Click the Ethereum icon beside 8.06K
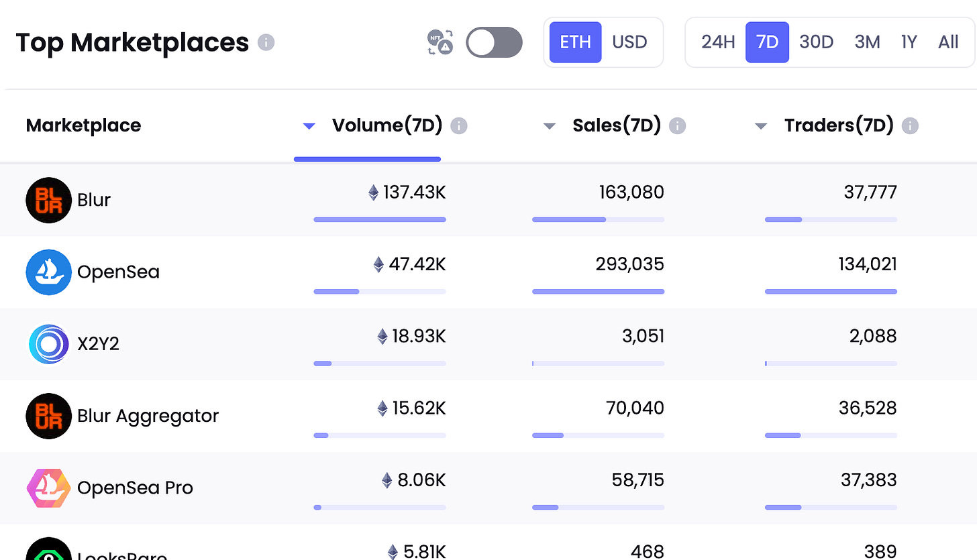Image resolution: width=977 pixels, height=560 pixels. pyautogui.click(x=387, y=480)
